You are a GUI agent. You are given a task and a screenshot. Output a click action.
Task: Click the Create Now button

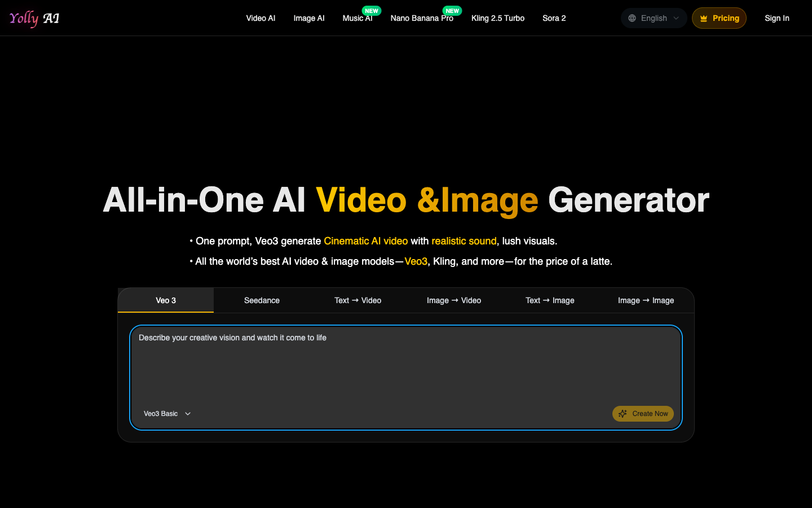(643, 414)
